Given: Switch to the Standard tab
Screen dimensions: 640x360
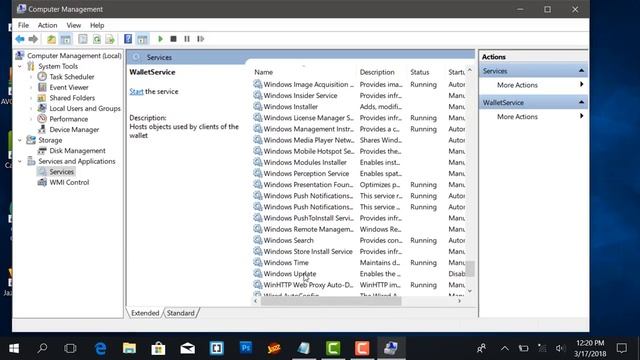Looking at the screenshot, I should click(x=180, y=313).
